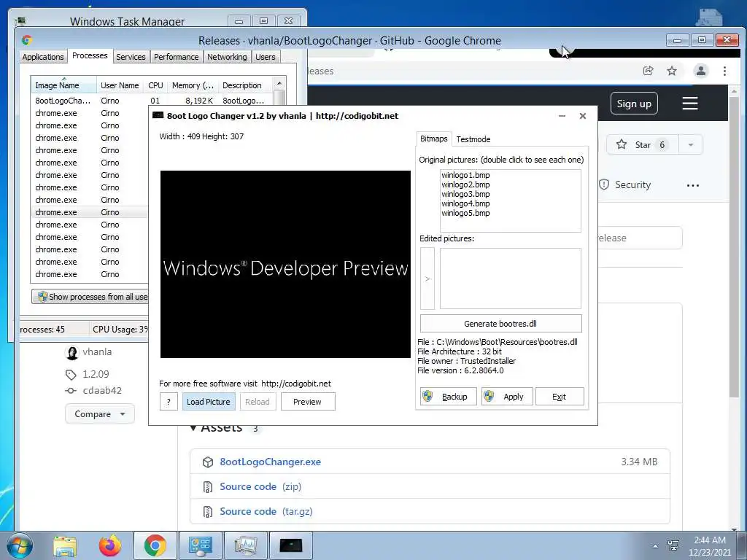The image size is (747, 560).
Task: Click the vhanla avatar image
Action: [x=72, y=352]
